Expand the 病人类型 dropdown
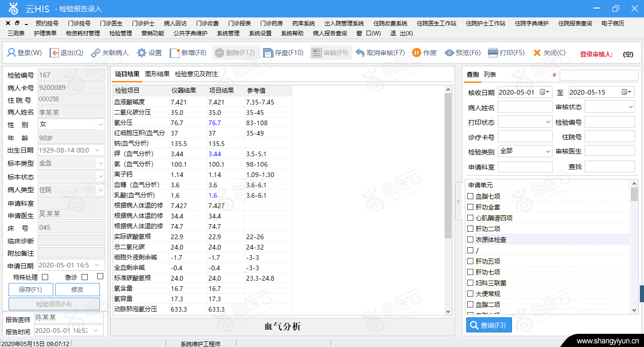Screen dimensions: 644x347 [x=100, y=190]
